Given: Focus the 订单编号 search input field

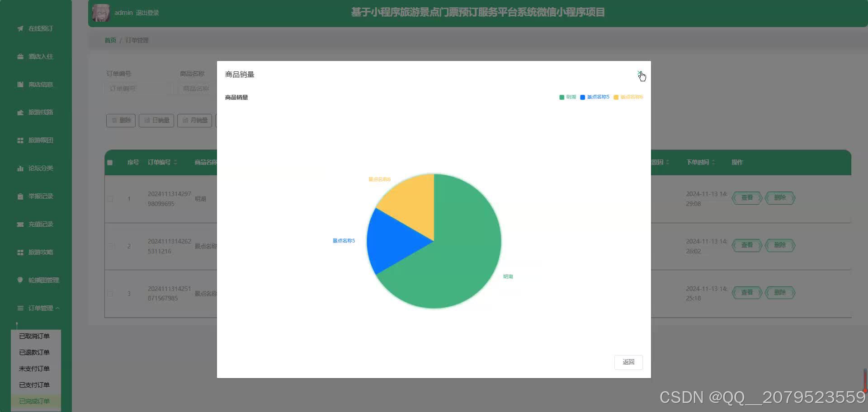Looking at the screenshot, I should (x=138, y=89).
